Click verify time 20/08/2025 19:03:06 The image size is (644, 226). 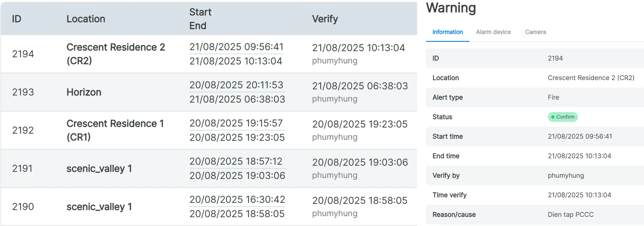point(360,162)
